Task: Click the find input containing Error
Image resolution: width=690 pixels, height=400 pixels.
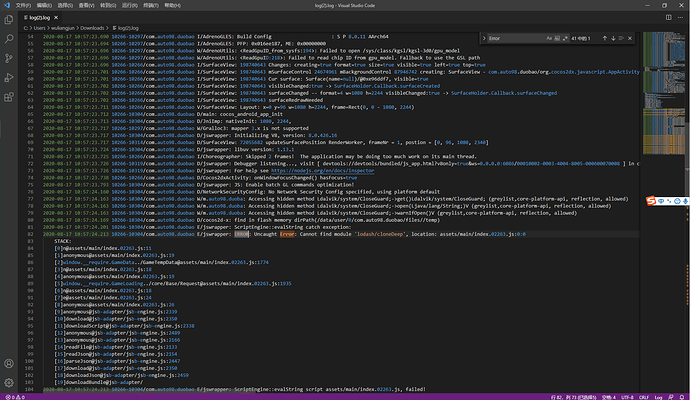Action: (x=505, y=37)
